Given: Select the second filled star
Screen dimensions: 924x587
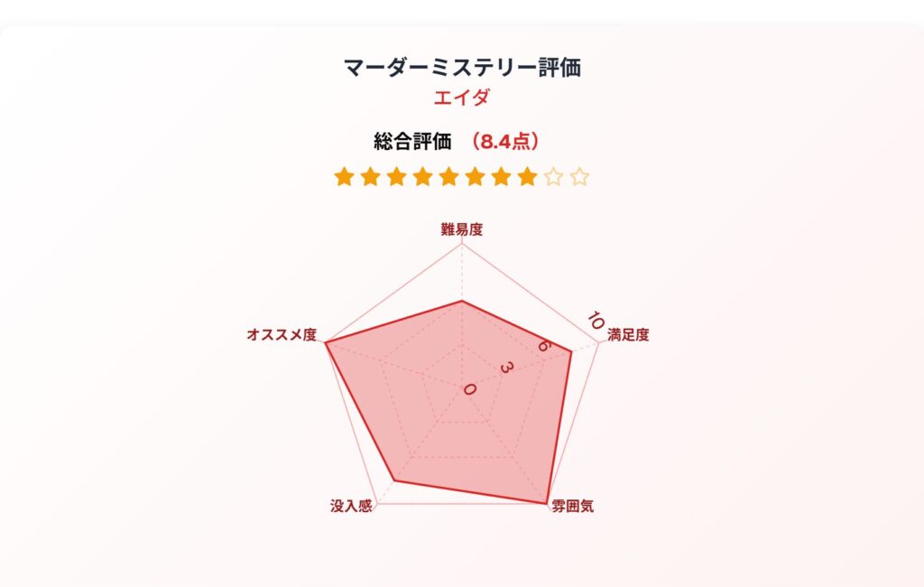Looking at the screenshot, I should point(370,176).
